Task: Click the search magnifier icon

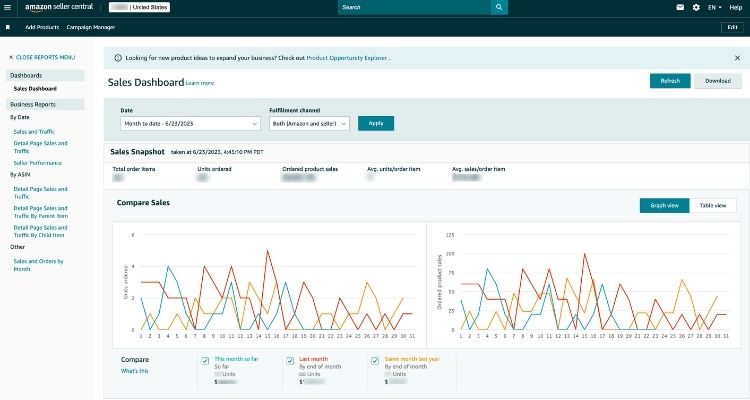Action: click(498, 7)
